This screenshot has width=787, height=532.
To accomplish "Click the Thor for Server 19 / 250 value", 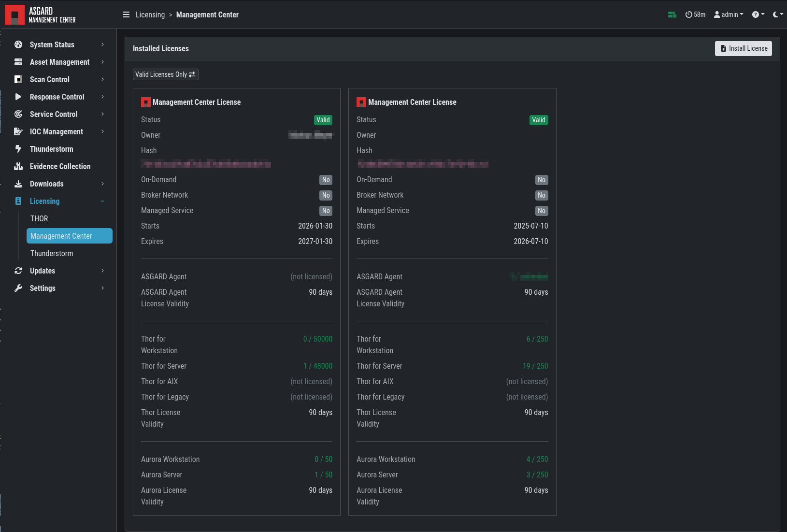I will click(x=535, y=366).
